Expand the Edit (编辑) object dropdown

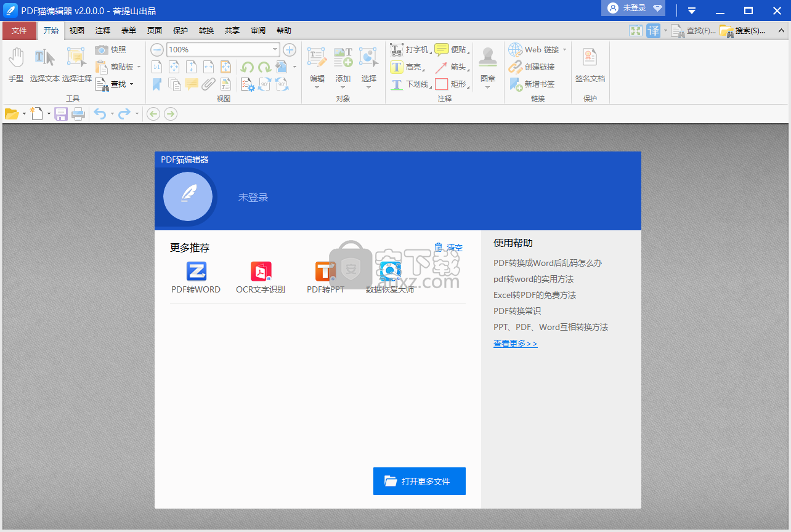coord(317,87)
